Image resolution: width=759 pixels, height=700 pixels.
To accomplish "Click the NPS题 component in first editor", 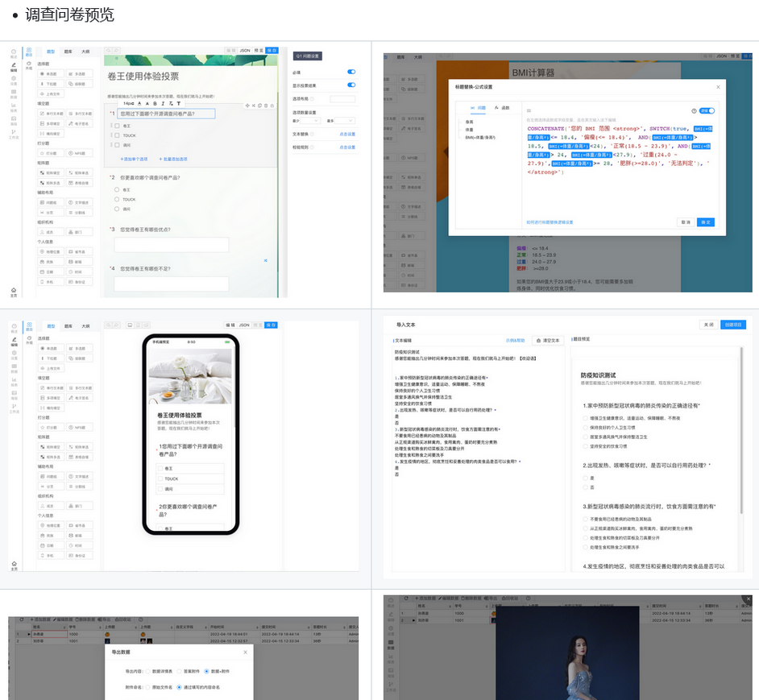I will tap(80, 153).
